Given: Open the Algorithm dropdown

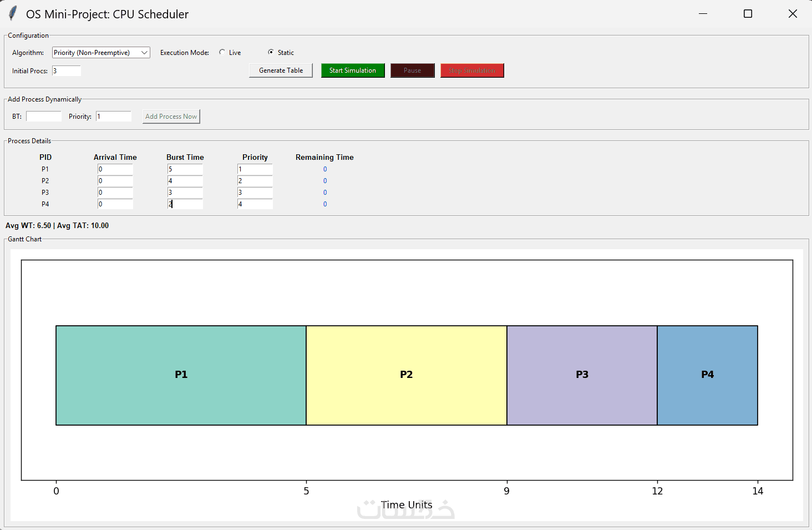Looking at the screenshot, I should pyautogui.click(x=101, y=53).
